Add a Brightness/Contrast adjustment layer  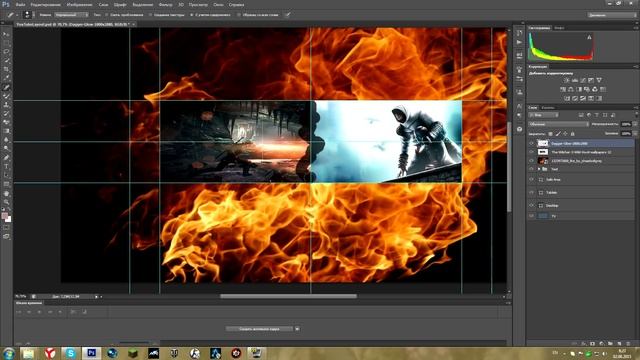(x=567, y=80)
